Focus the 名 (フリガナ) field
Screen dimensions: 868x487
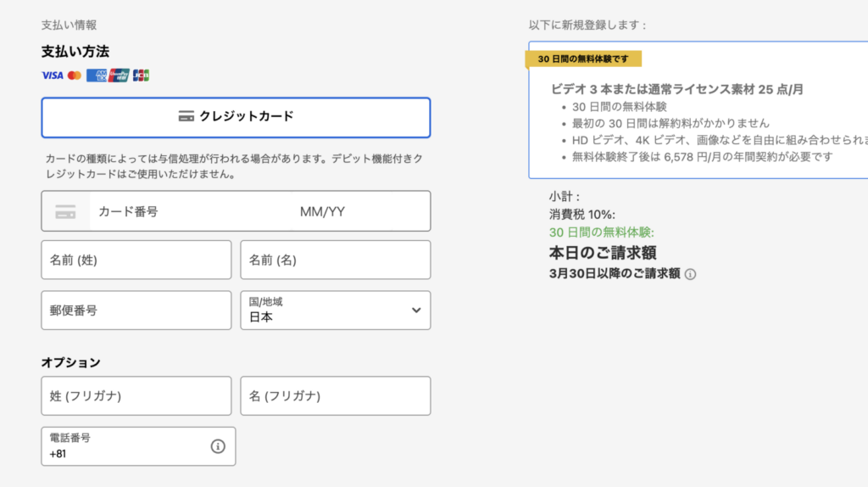click(x=336, y=396)
